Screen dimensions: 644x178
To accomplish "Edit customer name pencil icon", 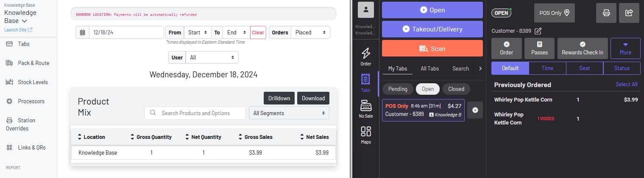I will tap(538, 31).
